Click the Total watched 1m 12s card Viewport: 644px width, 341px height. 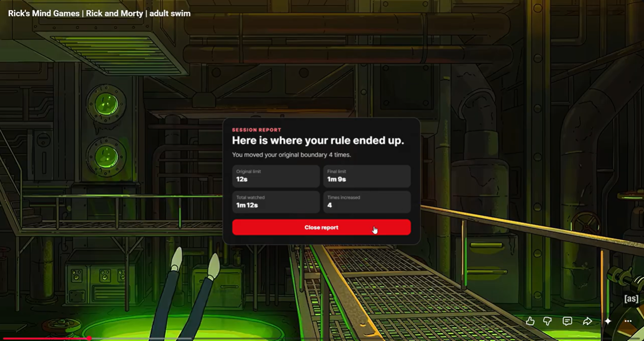click(x=276, y=202)
